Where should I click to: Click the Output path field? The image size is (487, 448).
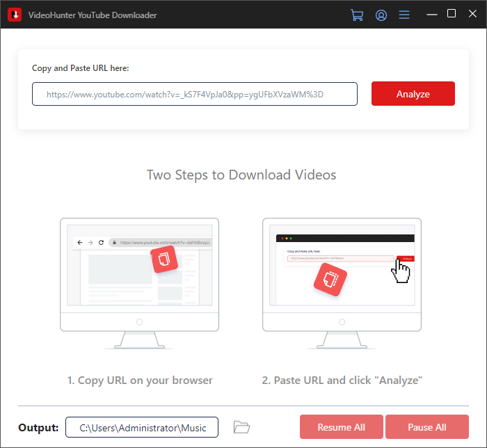142,427
